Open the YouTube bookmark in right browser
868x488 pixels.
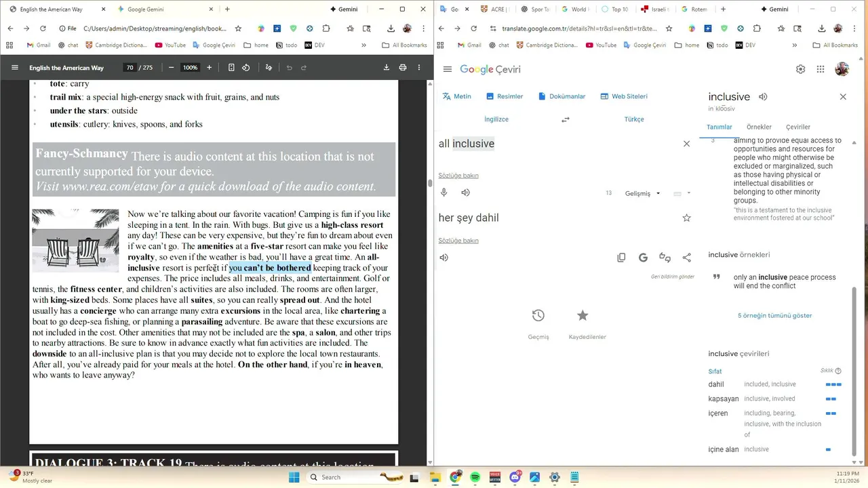point(601,45)
